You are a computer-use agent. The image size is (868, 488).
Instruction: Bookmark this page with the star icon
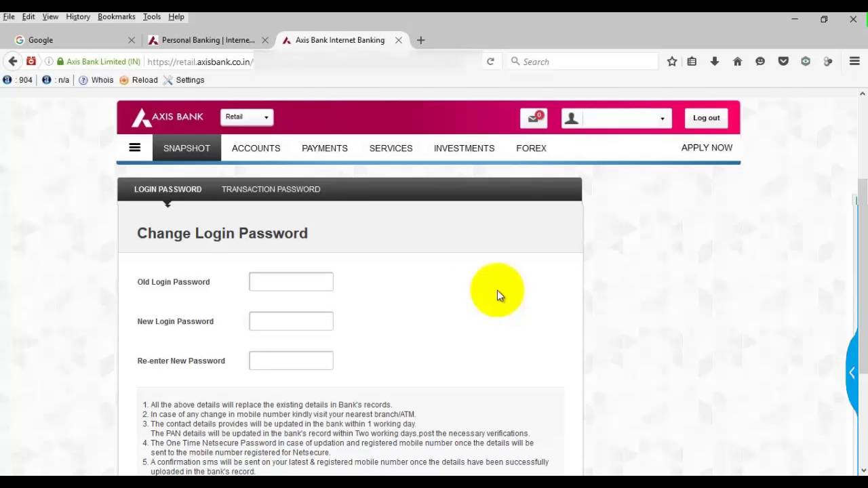(672, 62)
